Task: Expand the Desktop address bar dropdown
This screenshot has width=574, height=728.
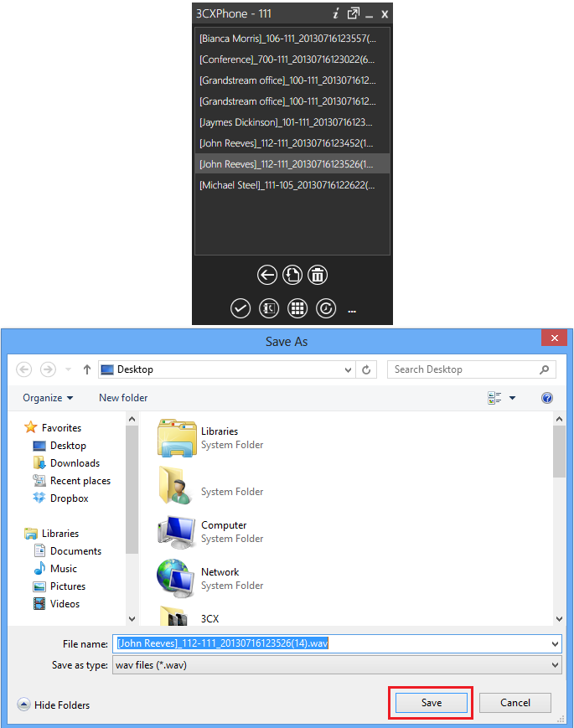Action: [x=348, y=370]
